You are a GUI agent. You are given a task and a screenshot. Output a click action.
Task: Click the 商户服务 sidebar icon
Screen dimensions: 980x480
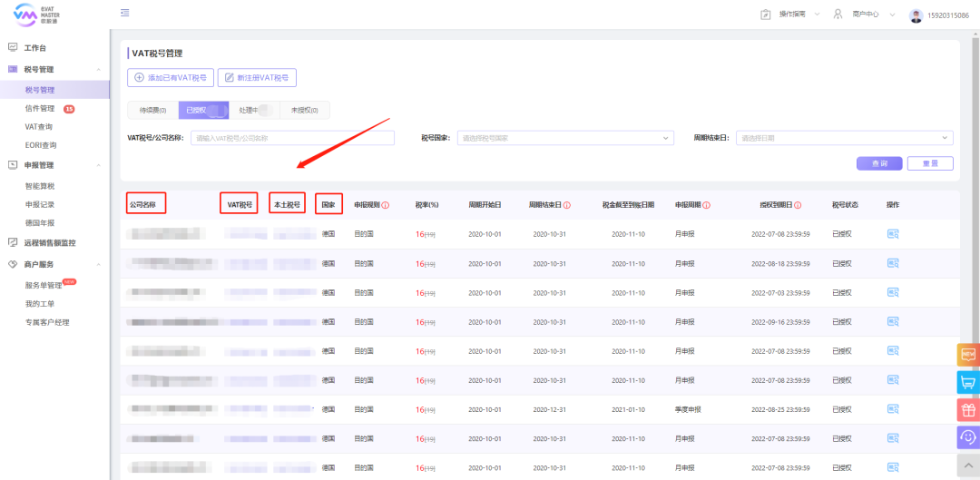pyautogui.click(x=13, y=264)
